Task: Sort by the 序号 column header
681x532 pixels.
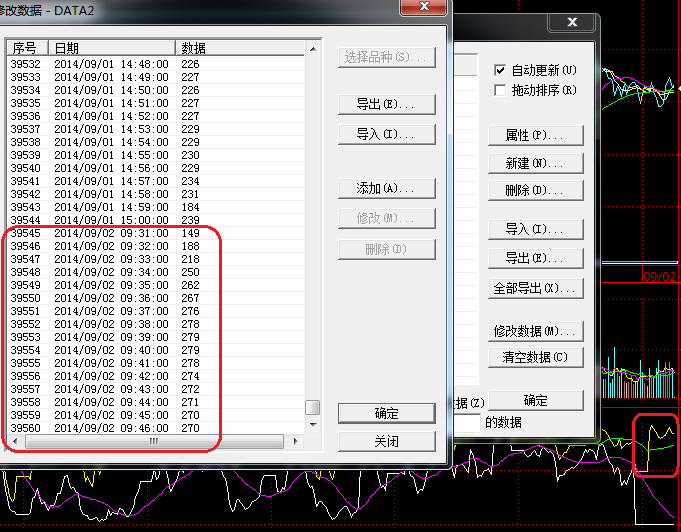Action: click(x=27, y=48)
